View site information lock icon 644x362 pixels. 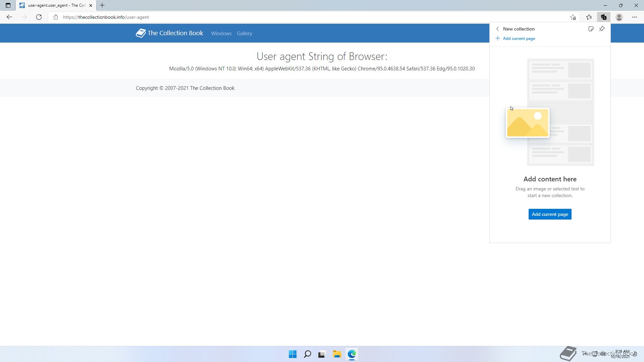[56, 17]
